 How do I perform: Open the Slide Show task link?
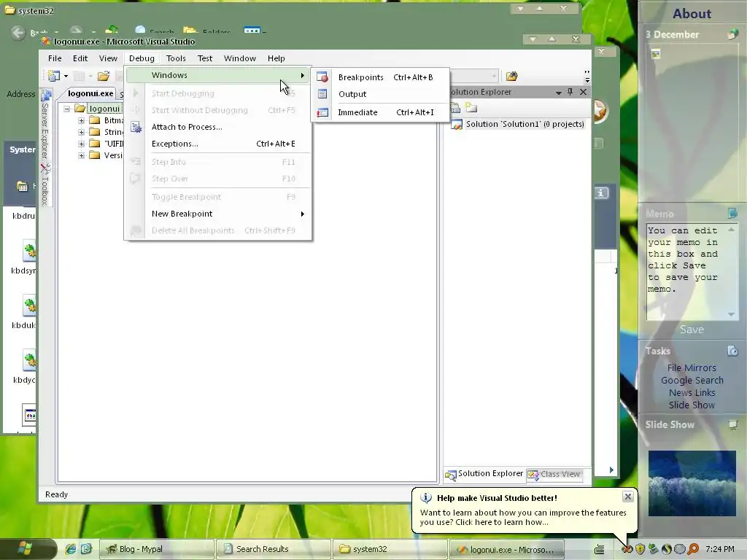[692, 405]
